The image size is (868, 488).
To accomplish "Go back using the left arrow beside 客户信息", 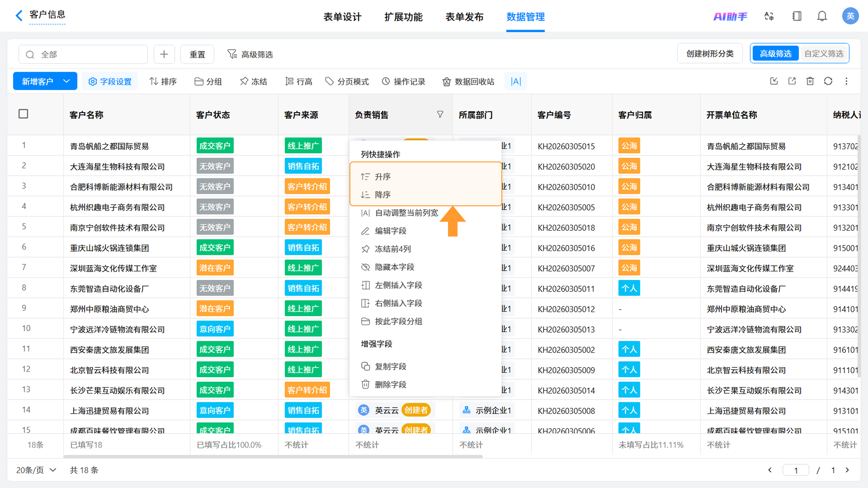I will pyautogui.click(x=19, y=16).
